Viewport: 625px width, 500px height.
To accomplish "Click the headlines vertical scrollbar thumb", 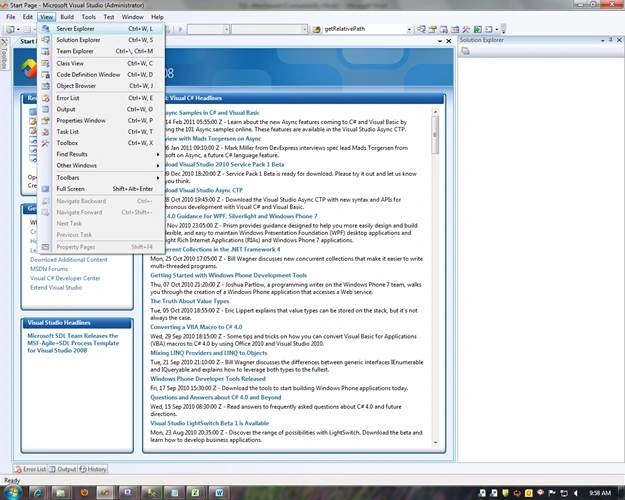I will pos(435,135).
